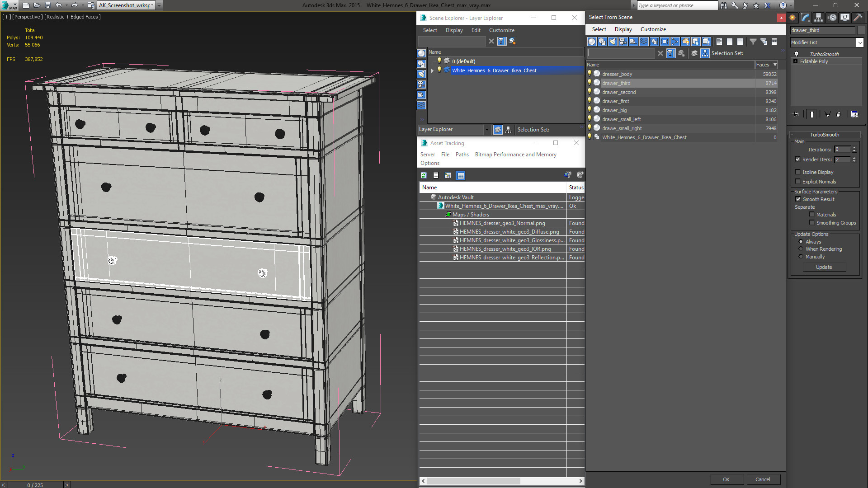Viewport: 868px width, 488px height.
Task: Toggle Display Cameras filter in Select From Scene
Action: (623, 42)
